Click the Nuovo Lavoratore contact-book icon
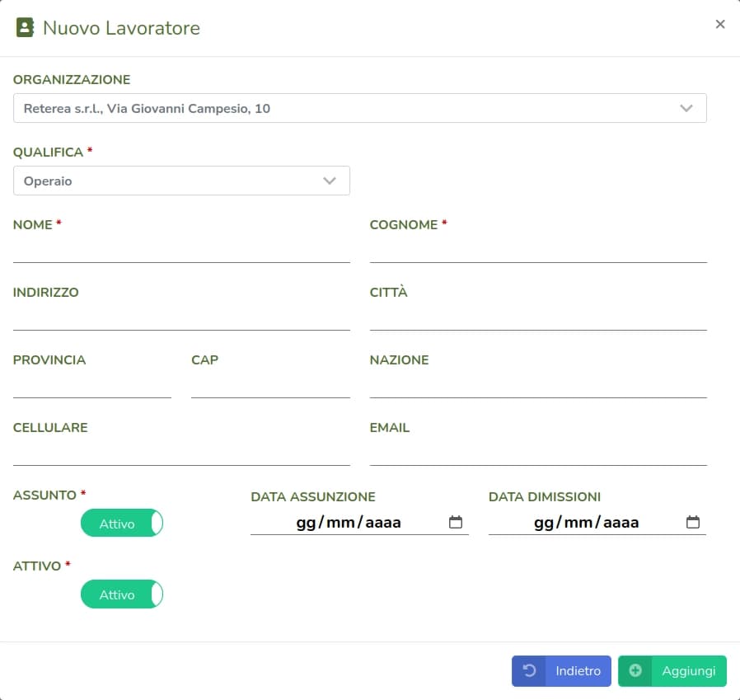The height and width of the screenshot is (700, 740). (25, 27)
